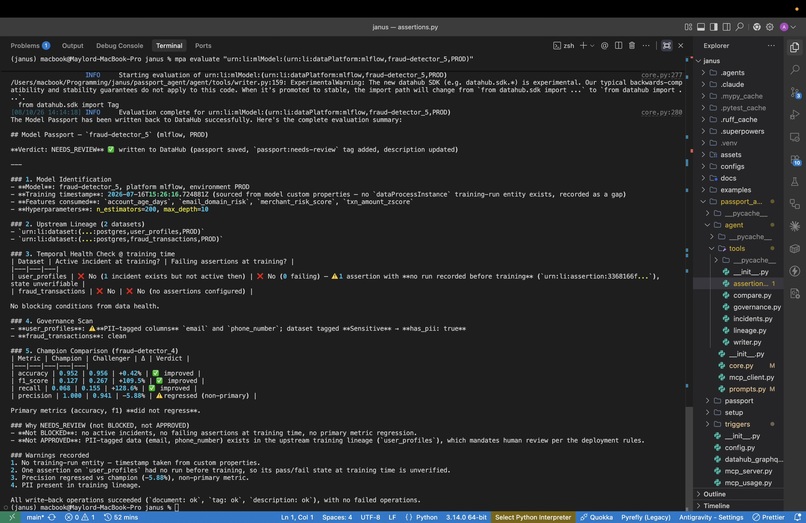806x523 pixels.
Task: Add a new terminal with the plus icon
Action: [x=583, y=45]
